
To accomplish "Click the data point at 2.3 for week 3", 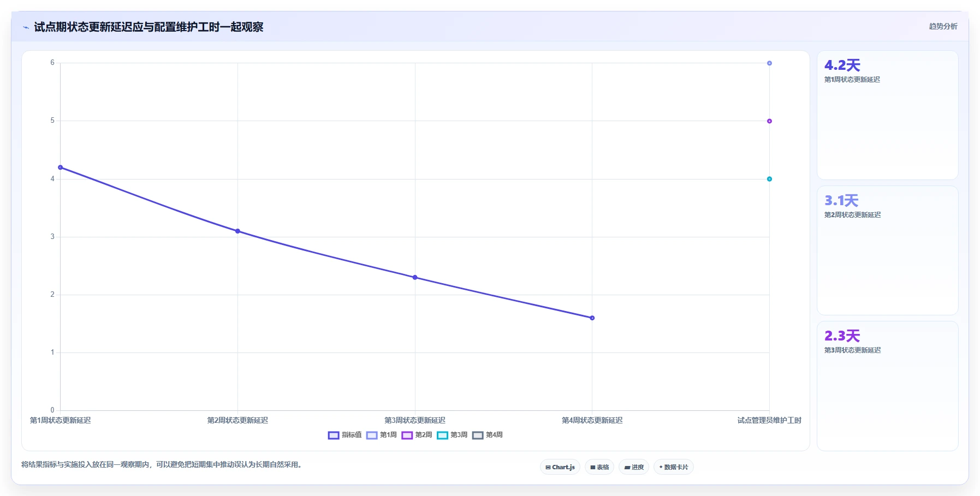I will point(415,278).
